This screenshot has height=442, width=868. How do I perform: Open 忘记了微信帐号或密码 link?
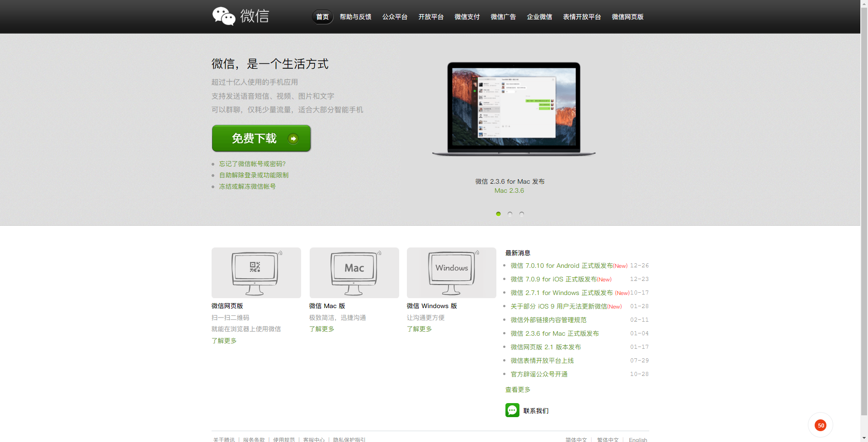(252, 164)
